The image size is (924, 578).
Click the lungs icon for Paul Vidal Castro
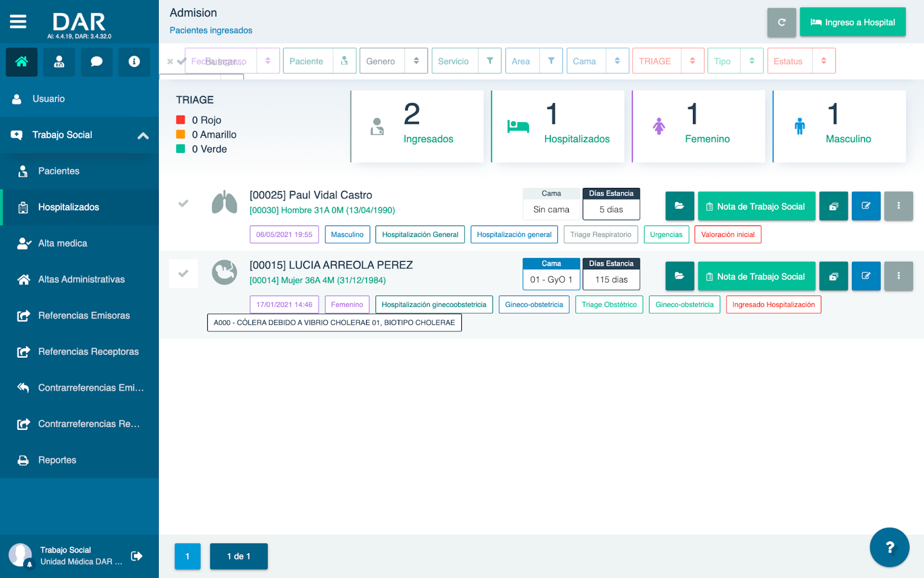[224, 203]
